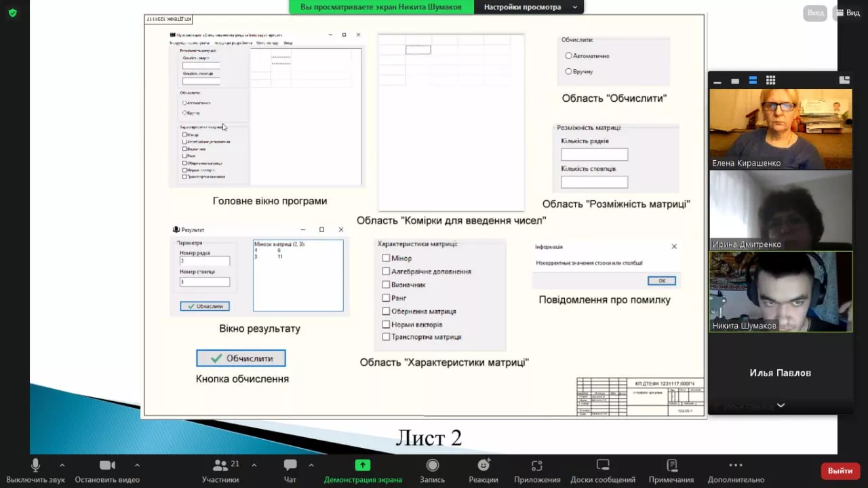Open the Реакции reactions picker
The width and height of the screenshot is (868, 488).
[x=484, y=470]
